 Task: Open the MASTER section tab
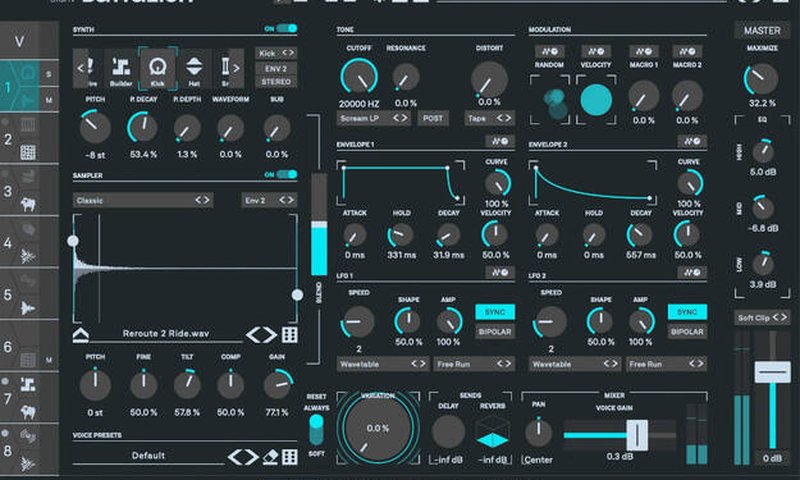(762, 31)
